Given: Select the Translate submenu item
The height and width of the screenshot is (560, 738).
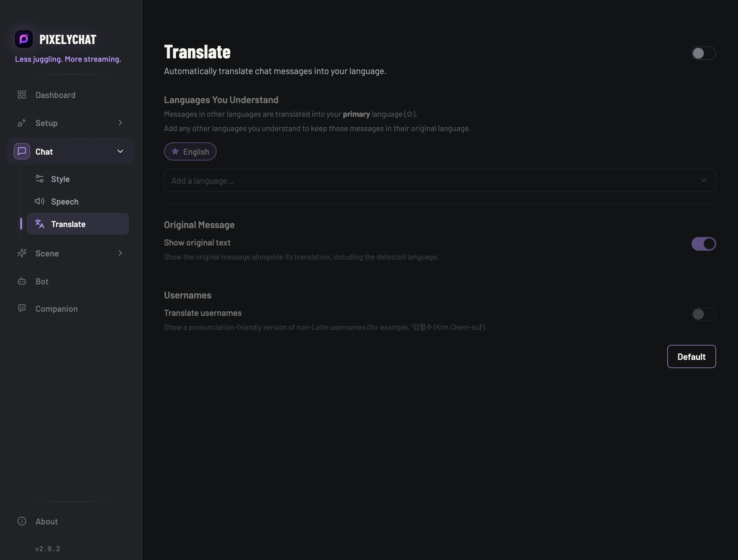Looking at the screenshot, I should [78, 224].
